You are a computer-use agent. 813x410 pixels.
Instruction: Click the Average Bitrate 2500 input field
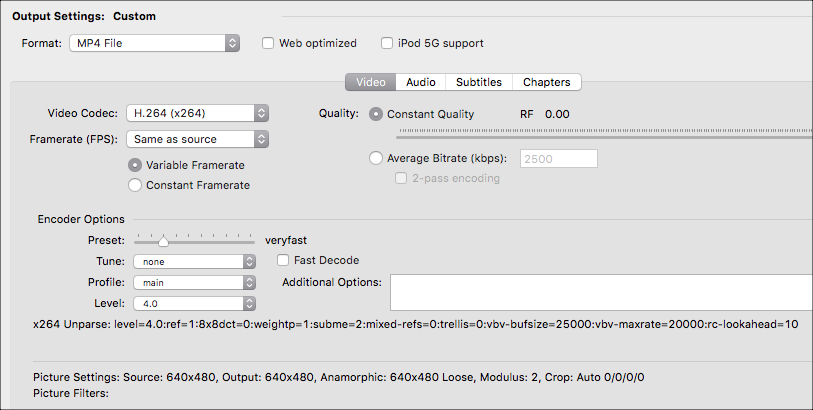click(x=559, y=159)
